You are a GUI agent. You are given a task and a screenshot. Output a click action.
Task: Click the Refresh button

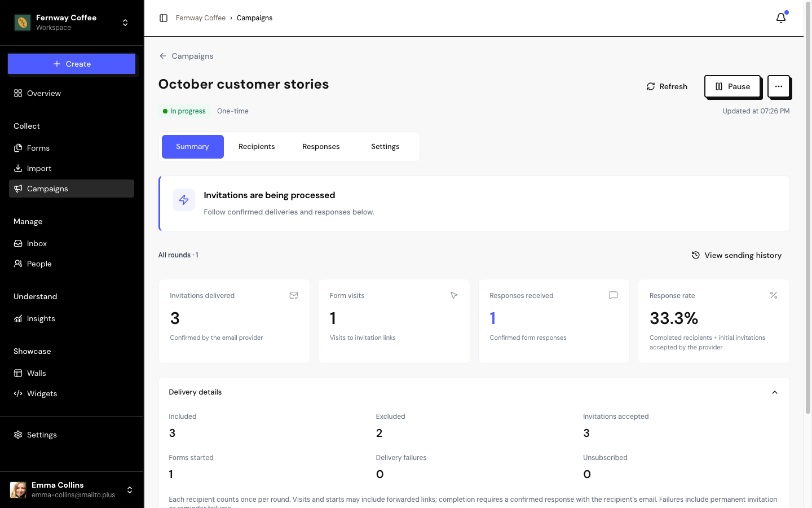[x=667, y=86]
